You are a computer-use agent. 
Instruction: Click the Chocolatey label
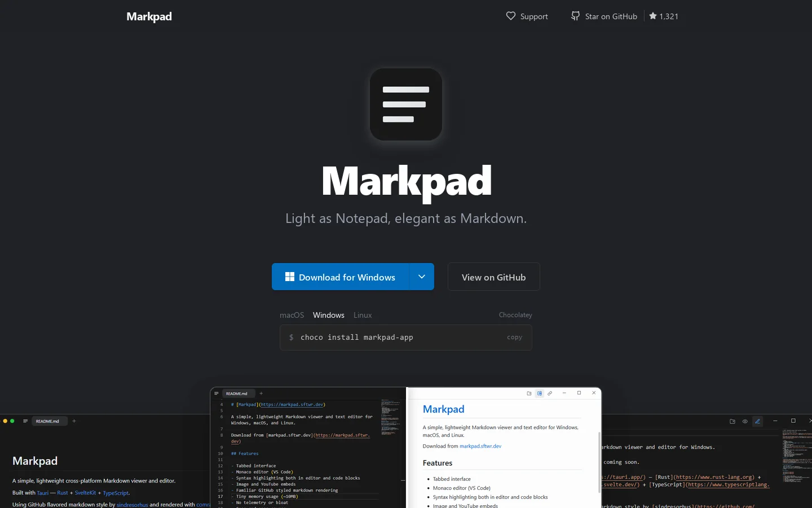[515, 315]
